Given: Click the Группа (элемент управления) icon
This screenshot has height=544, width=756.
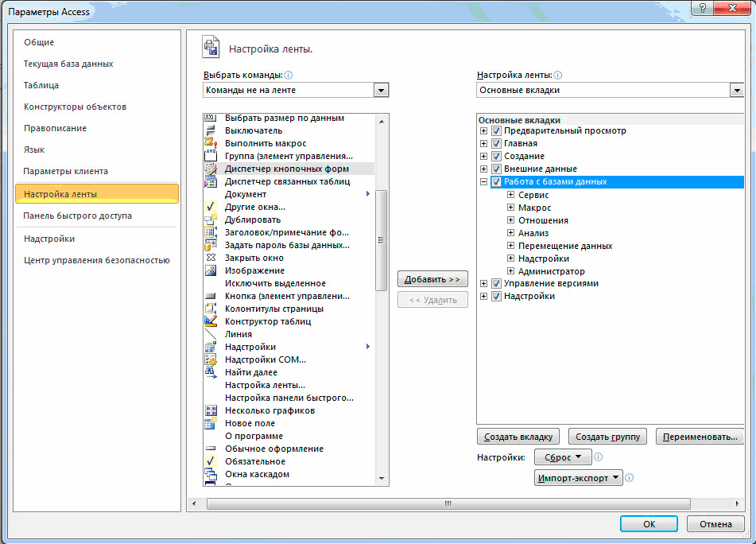Looking at the screenshot, I should (210, 156).
